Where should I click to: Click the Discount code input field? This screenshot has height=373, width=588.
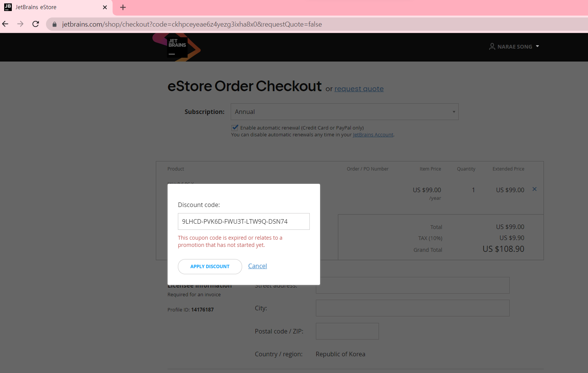(x=244, y=221)
